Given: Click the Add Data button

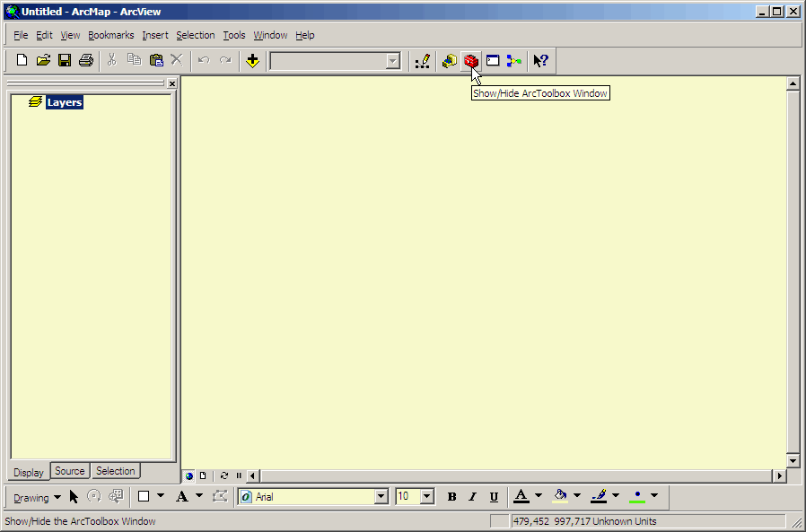Looking at the screenshot, I should [252, 61].
